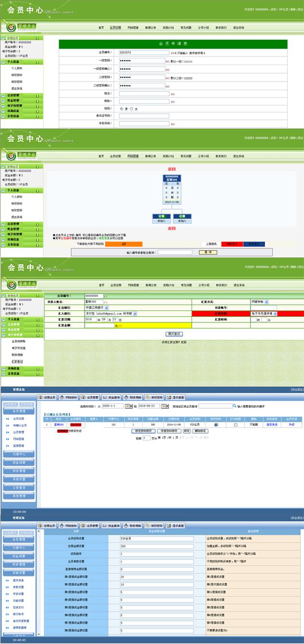Screen dimensions: 304x644
Task: Open 财务明细 from the admin toolbar
Action: point(132,398)
